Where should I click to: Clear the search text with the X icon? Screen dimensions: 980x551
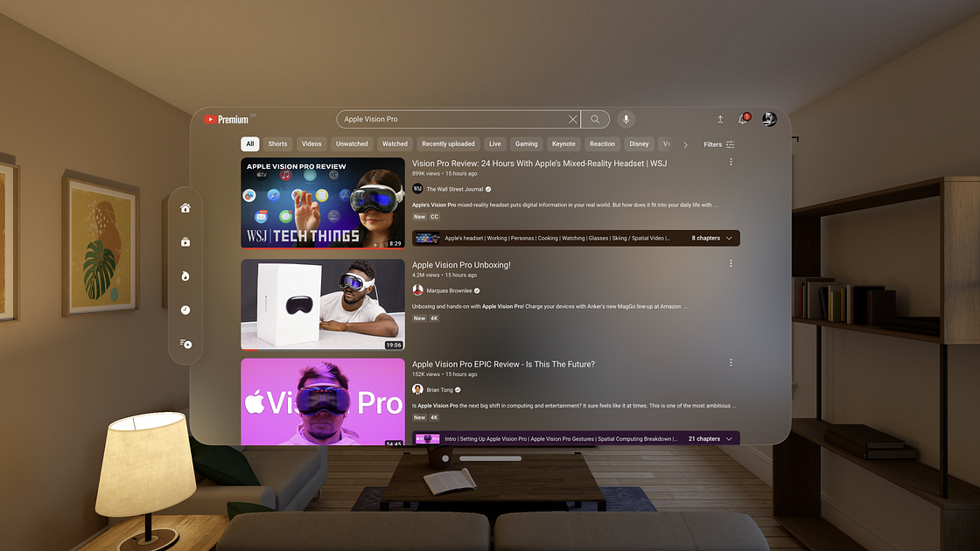click(x=572, y=119)
